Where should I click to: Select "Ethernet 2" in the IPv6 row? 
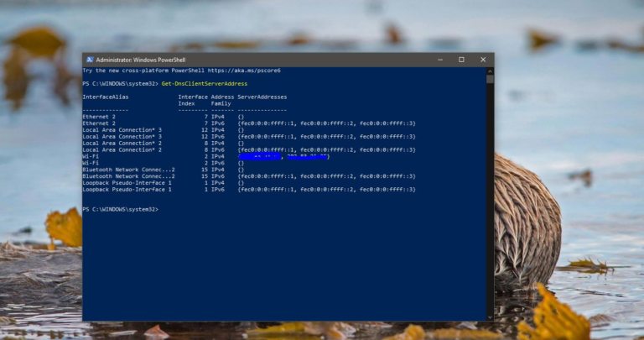tap(99, 123)
